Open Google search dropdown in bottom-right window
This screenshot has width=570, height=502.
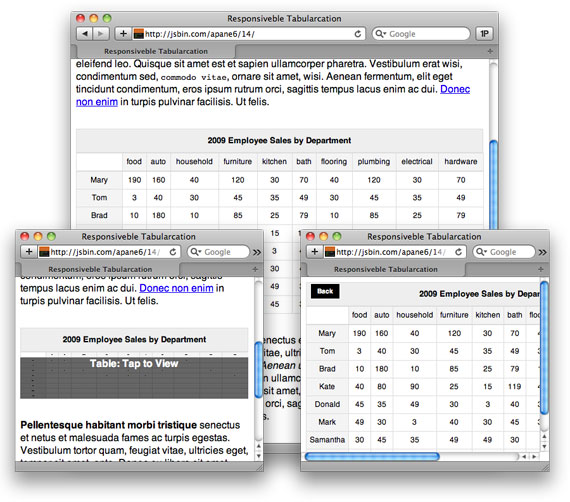point(482,252)
